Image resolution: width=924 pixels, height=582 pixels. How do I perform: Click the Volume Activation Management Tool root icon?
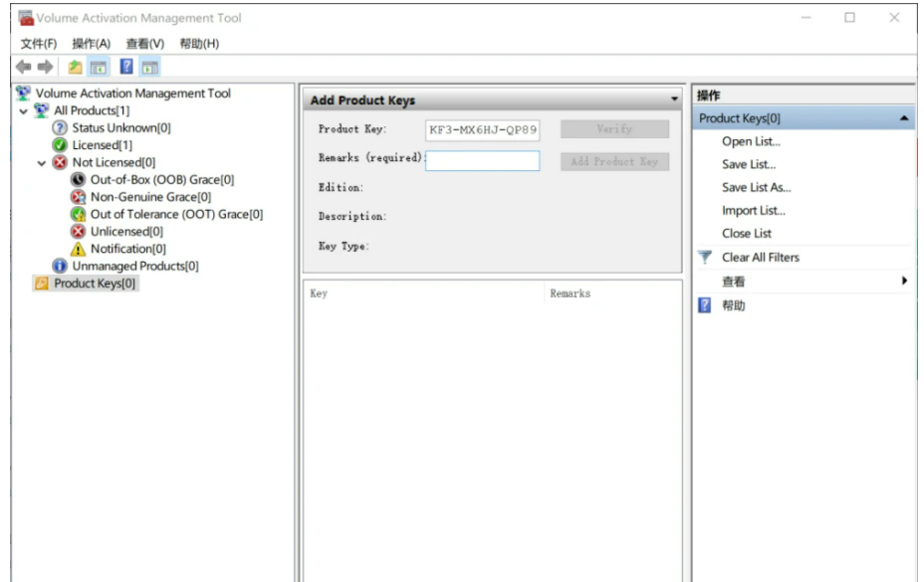pos(23,94)
